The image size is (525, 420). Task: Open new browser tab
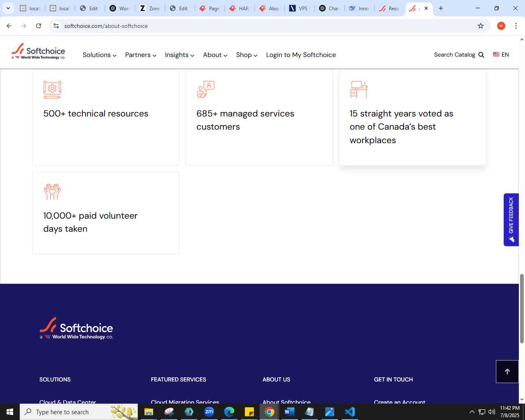(x=441, y=8)
